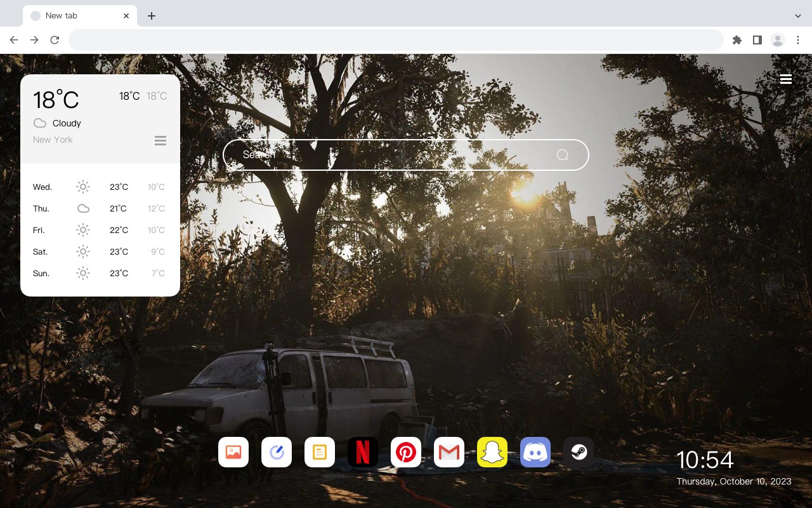Click the 21°C high for Thursday
This screenshot has height=508, width=812.
pos(118,208)
